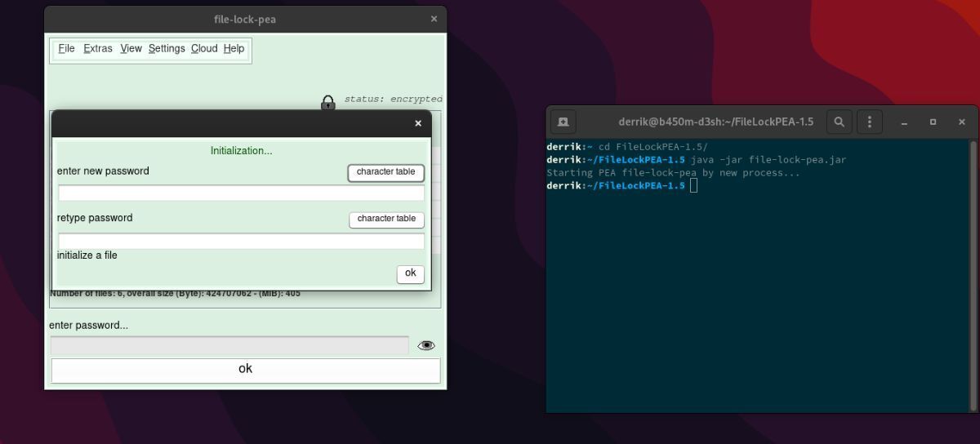The width and height of the screenshot is (980, 444).
Task: Open the View menu
Action: point(131,49)
